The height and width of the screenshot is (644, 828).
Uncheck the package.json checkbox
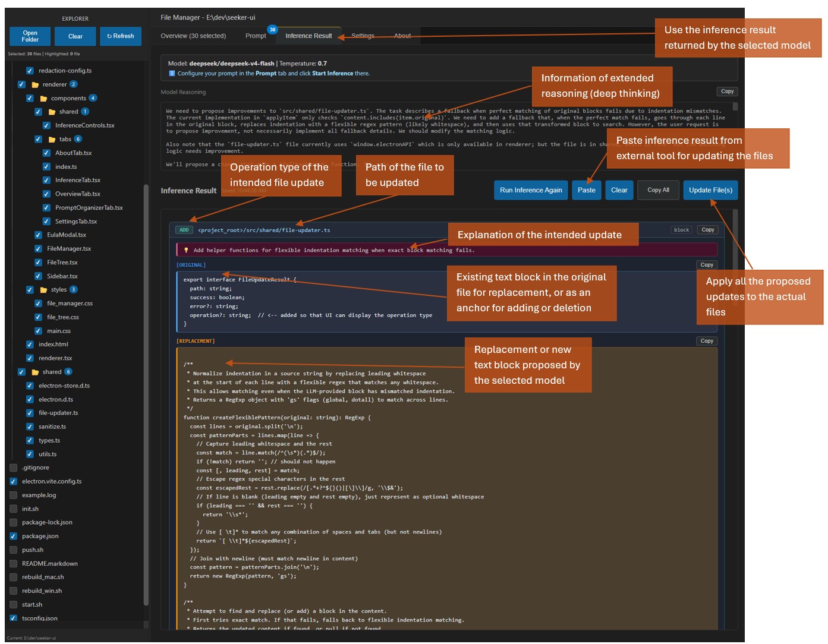13,536
